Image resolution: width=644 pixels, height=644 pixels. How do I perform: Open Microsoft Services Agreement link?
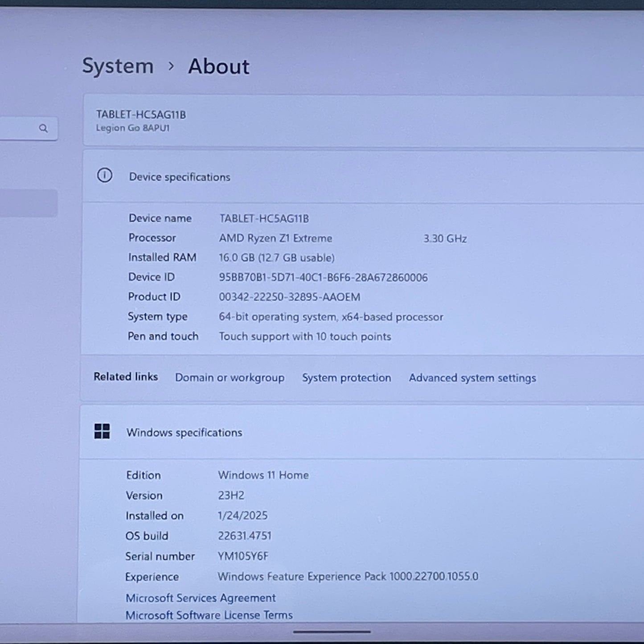click(x=201, y=598)
